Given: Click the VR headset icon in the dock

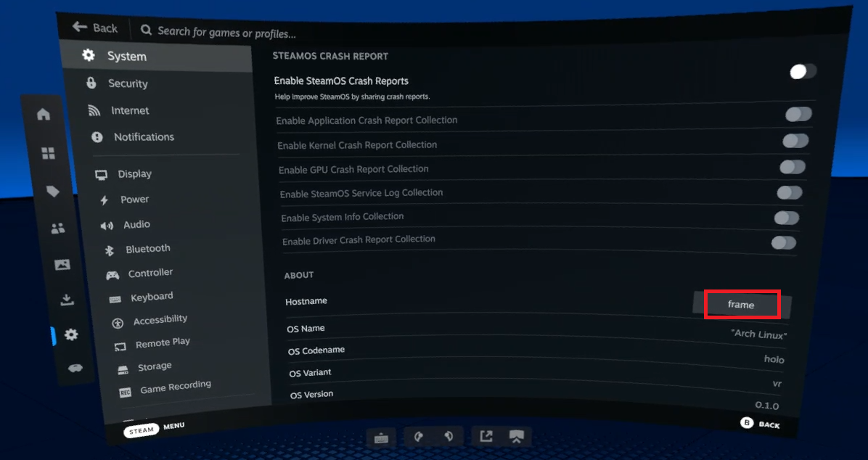Looking at the screenshot, I should (75, 368).
